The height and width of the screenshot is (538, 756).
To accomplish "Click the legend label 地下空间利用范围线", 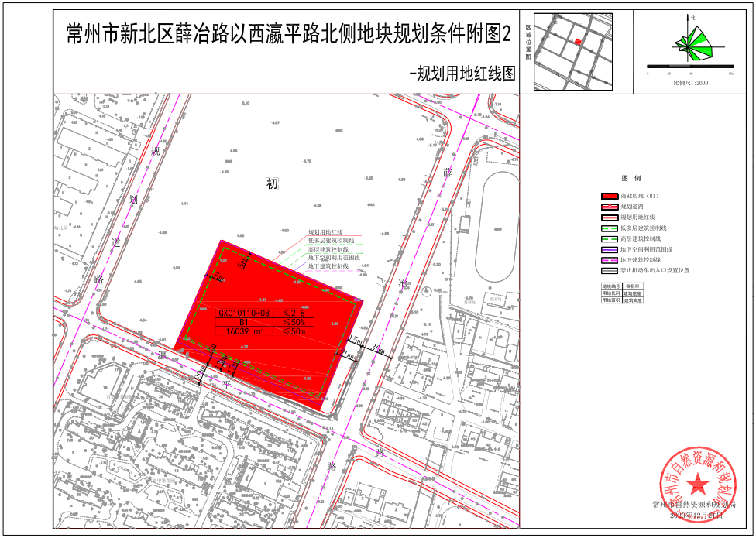I will coord(647,249).
